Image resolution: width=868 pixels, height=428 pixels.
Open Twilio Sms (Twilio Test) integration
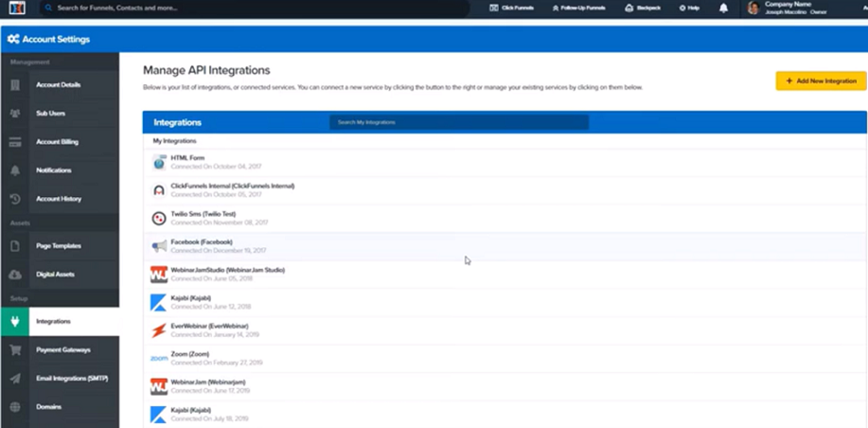click(x=505, y=219)
